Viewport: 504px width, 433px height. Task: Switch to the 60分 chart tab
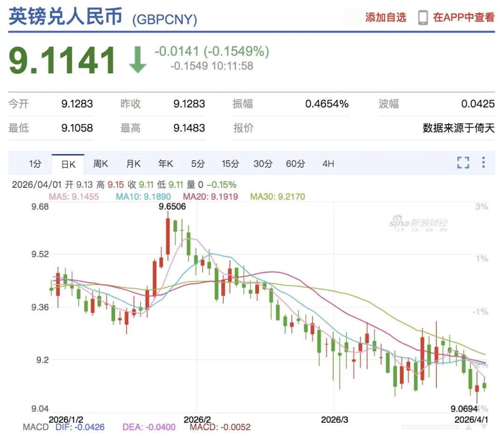pos(295,164)
